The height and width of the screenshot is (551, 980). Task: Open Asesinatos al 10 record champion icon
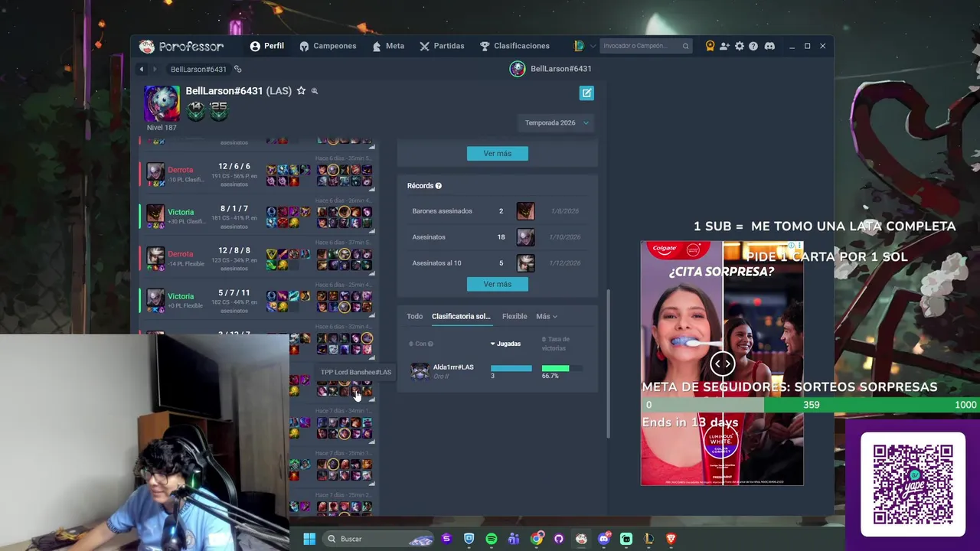[525, 263]
